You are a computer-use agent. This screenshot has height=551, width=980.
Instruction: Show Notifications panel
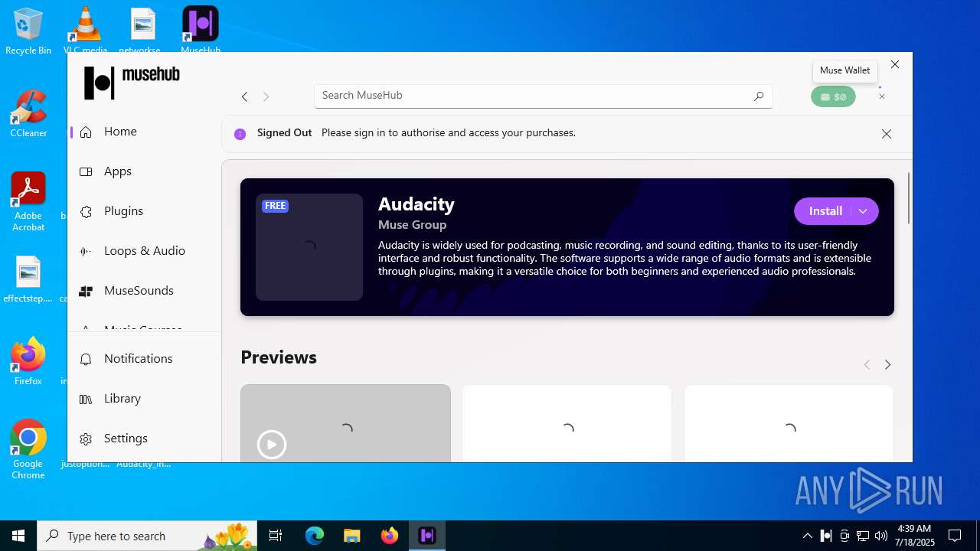coord(145,359)
